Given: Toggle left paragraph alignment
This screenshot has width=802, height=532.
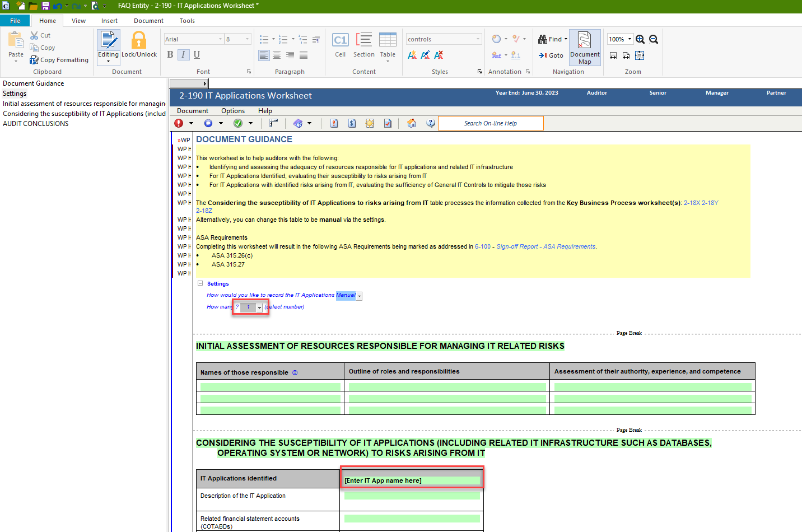Looking at the screenshot, I should point(264,55).
